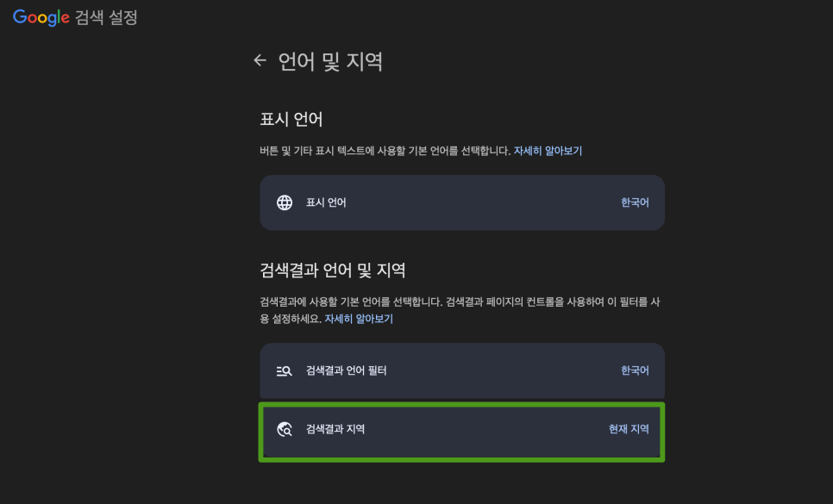
Task: Open 자세히 알아보기 link after 설정하세요
Action: coord(359,319)
